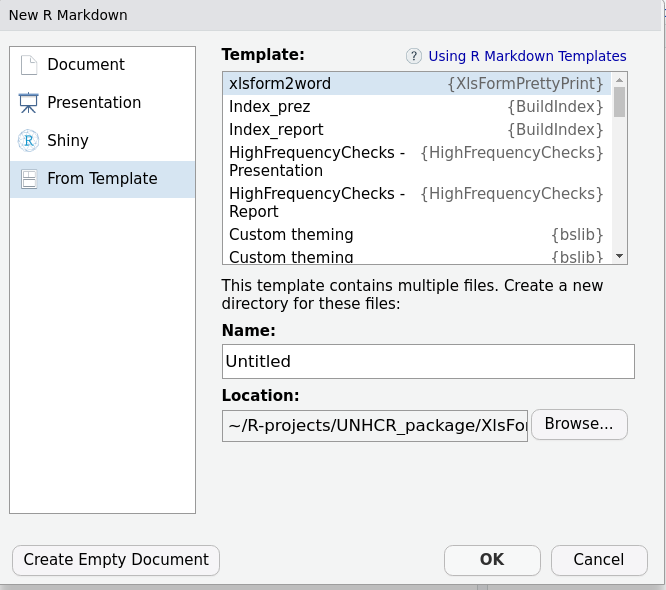Select the From Template category
Viewport: 666px width, 590px height.
[102, 179]
